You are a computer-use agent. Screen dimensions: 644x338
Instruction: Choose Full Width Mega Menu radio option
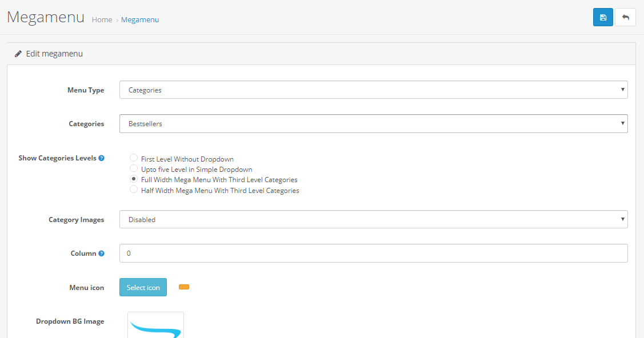pos(134,179)
